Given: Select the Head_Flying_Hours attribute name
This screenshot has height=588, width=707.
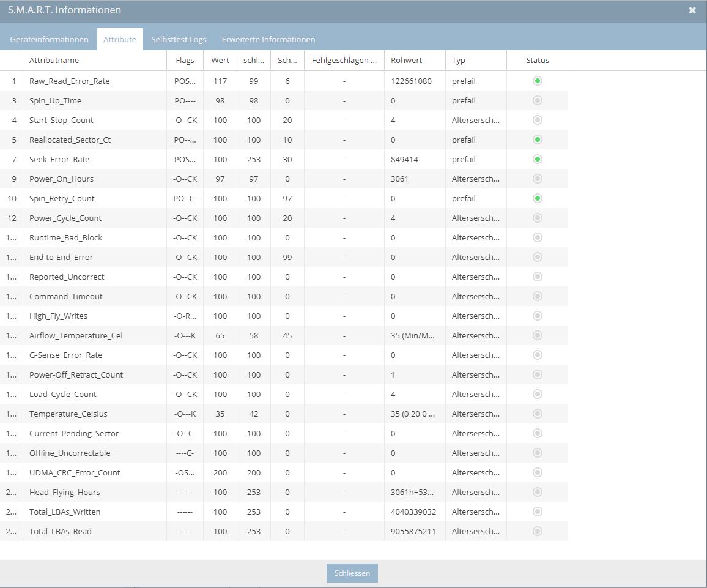Looking at the screenshot, I should tap(64, 493).
